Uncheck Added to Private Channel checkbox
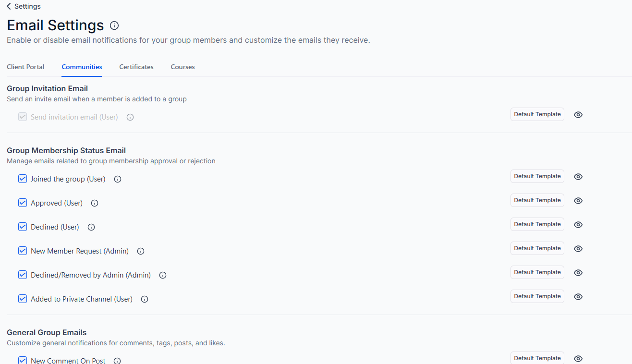Viewport: 632px width, 364px height. click(x=23, y=299)
